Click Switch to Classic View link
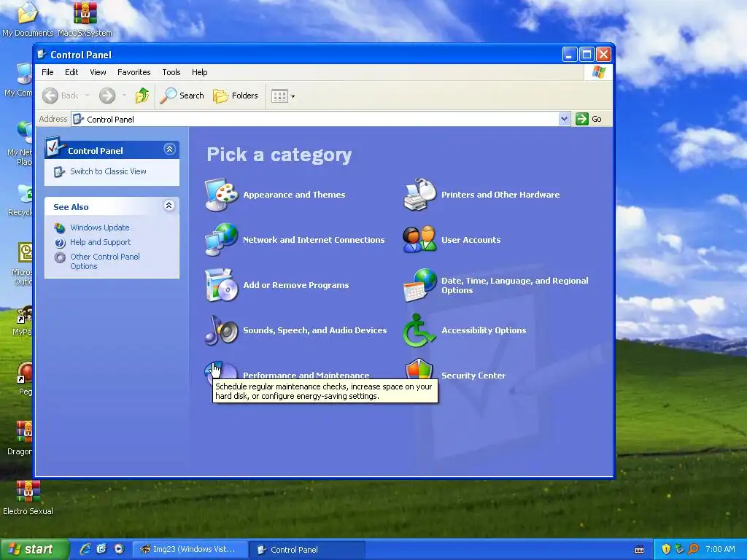Screen dimensions: 747x560 108,171
